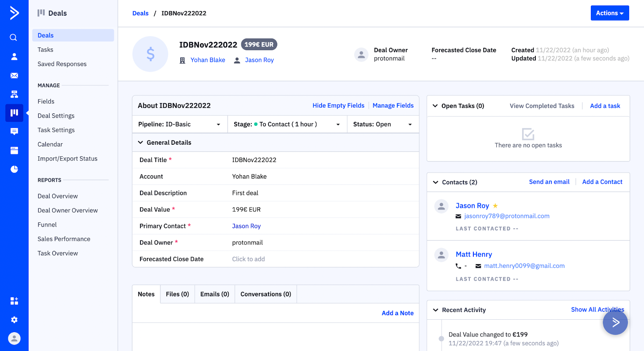Screen dimensions: 644x351
Task: Open the Status: Open dropdown
Action: tap(382, 124)
